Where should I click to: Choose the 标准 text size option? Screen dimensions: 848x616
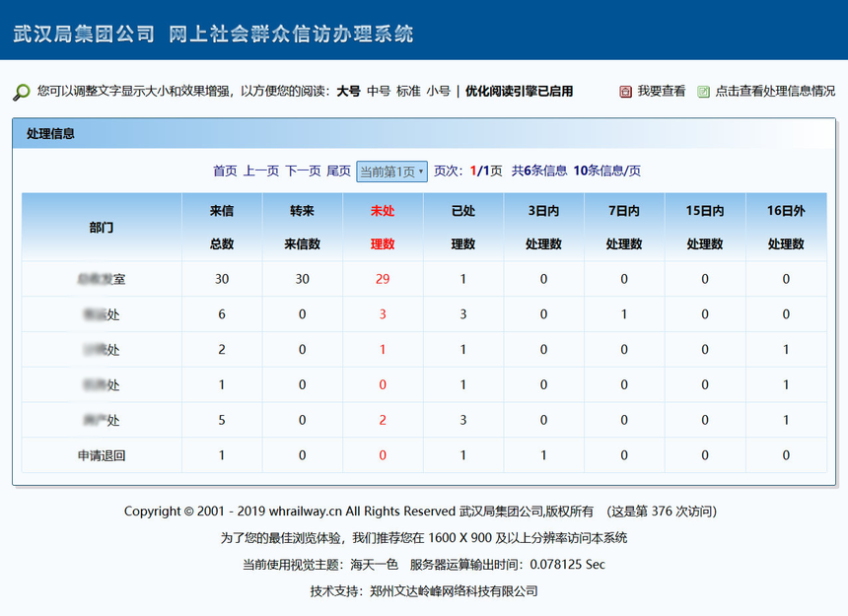coord(408,91)
